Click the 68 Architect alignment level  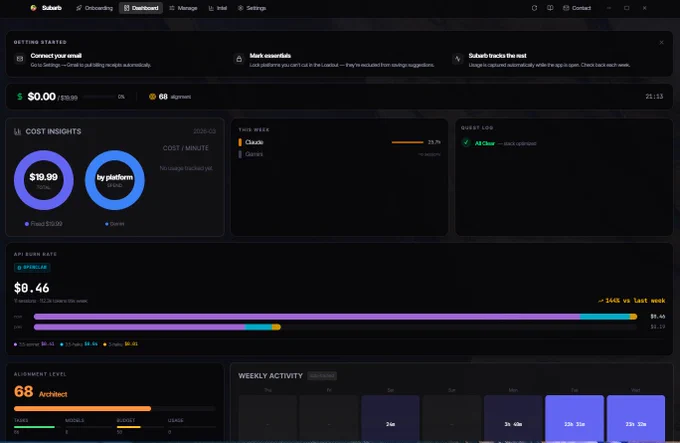click(41, 392)
